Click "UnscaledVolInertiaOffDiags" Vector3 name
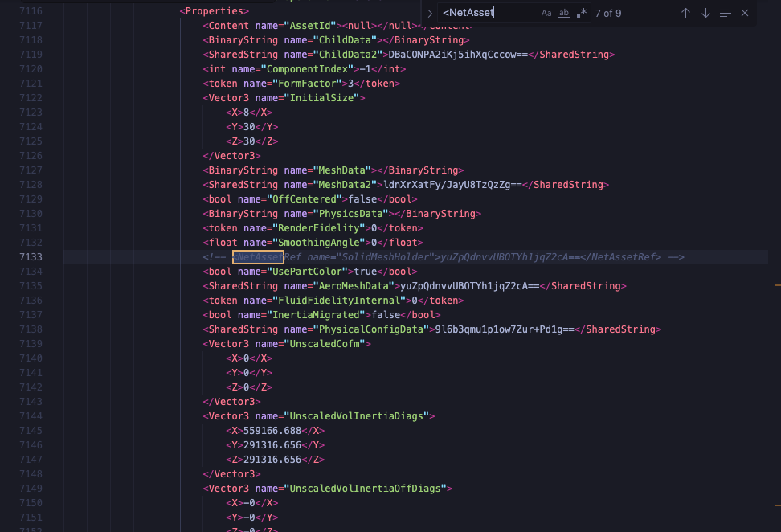The image size is (781, 532). tap(366, 488)
